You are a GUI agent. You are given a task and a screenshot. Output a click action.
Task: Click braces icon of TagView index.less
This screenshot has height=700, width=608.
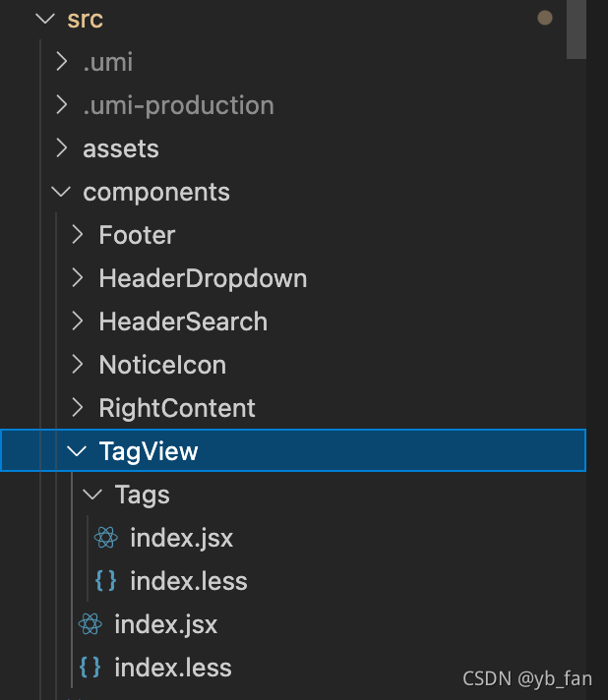(x=91, y=667)
